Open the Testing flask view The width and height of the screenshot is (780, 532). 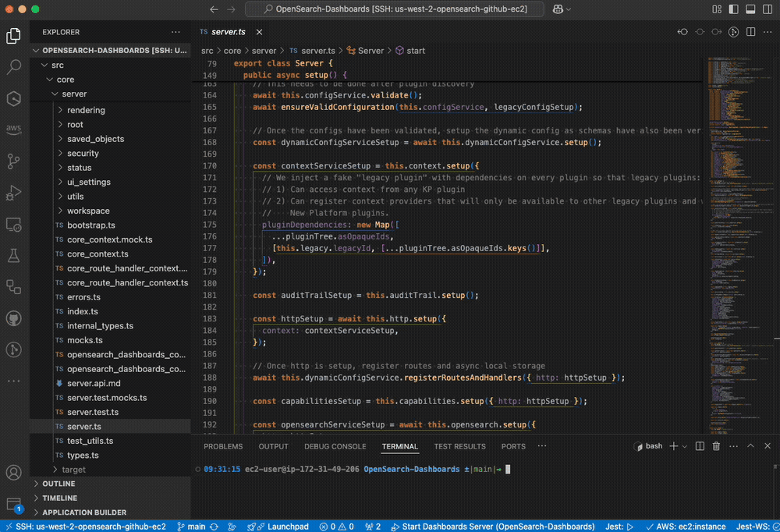[13, 256]
